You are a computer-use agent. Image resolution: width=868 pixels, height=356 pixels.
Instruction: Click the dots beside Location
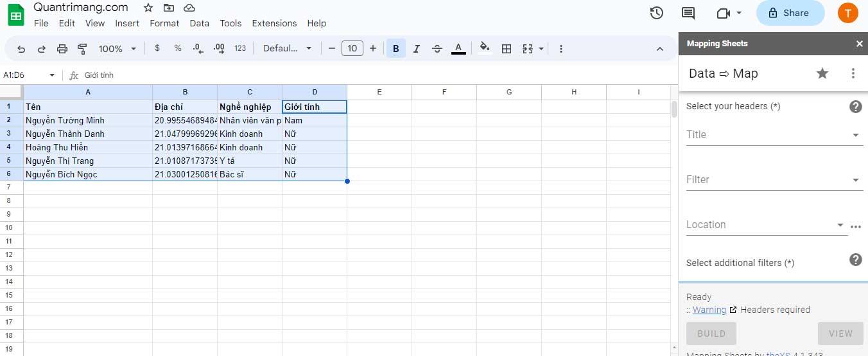click(x=855, y=226)
